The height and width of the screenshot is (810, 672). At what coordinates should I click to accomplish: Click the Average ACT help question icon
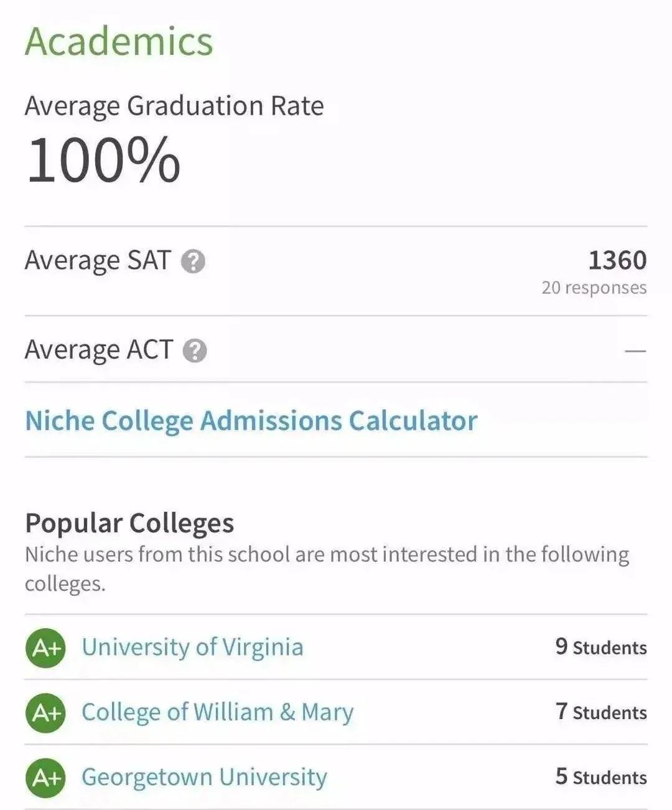point(195,351)
